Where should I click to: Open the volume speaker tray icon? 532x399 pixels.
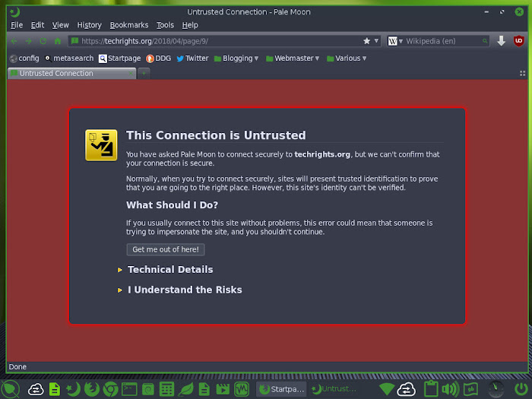click(451, 389)
